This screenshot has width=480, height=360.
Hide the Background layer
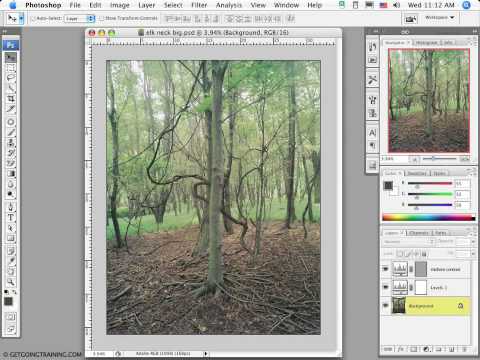(386, 305)
